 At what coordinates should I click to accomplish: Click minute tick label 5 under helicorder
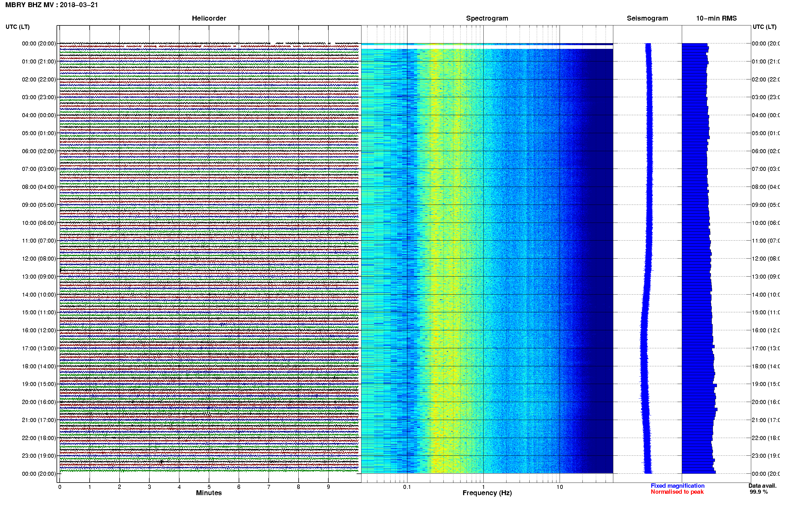click(209, 487)
